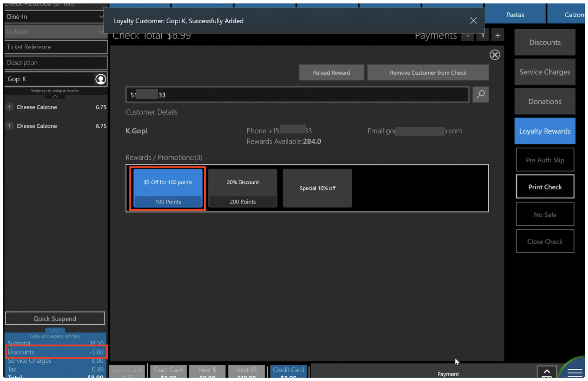588x381 pixels.
Task: Switch to the Pastas category tab
Action: point(515,15)
